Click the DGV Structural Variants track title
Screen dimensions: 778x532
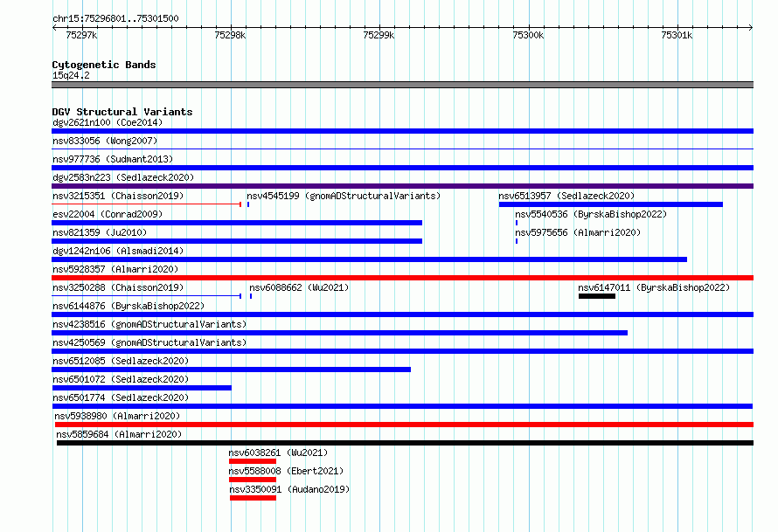[122, 112]
